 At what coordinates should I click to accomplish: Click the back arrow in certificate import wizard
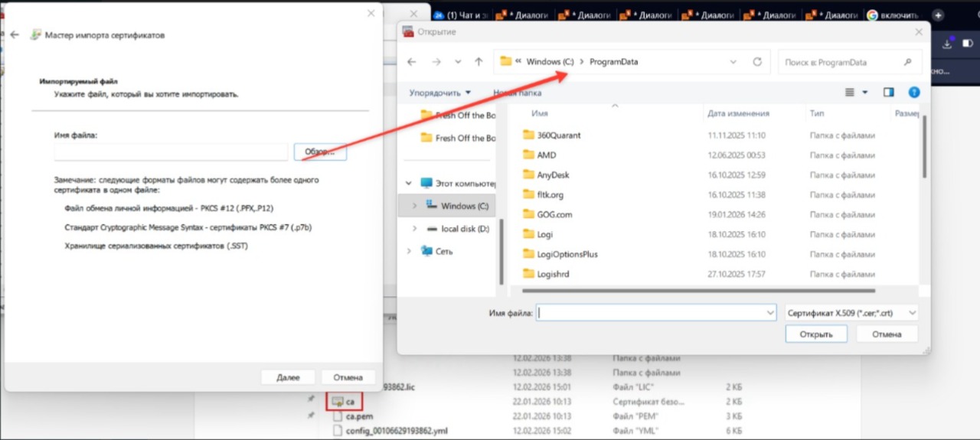(x=15, y=35)
